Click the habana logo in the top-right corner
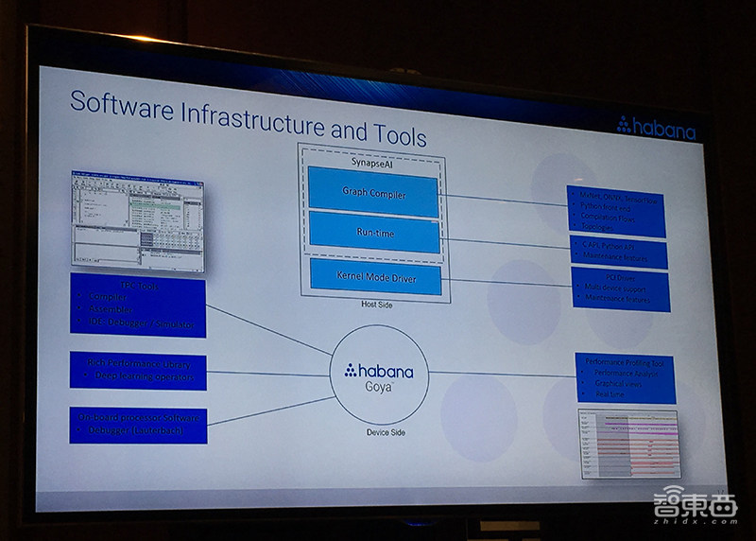The width and height of the screenshot is (756, 541). (x=656, y=128)
